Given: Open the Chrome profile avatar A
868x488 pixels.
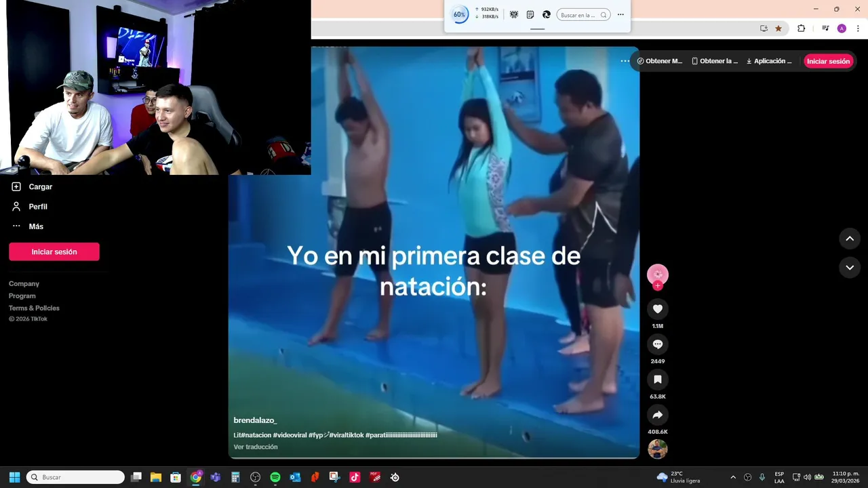Looking at the screenshot, I should [842, 28].
